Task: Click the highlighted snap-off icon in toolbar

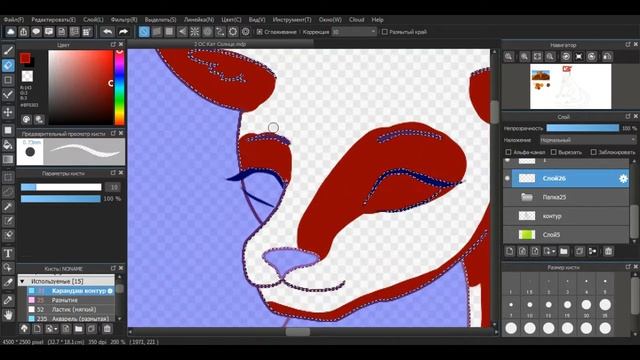Action: pos(144,32)
